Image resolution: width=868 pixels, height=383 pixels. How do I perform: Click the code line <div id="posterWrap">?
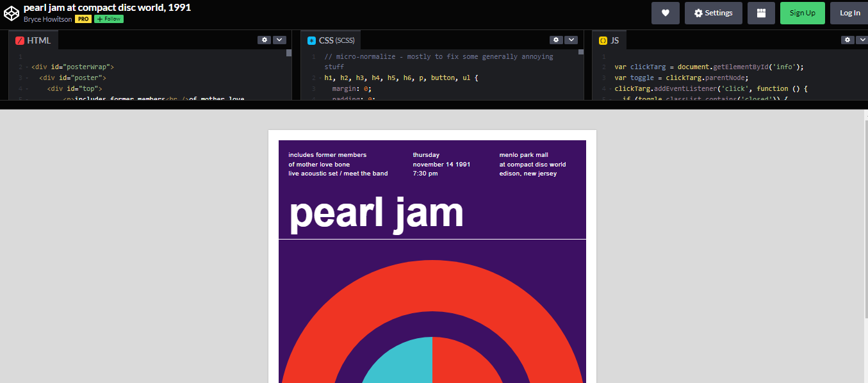click(x=72, y=67)
